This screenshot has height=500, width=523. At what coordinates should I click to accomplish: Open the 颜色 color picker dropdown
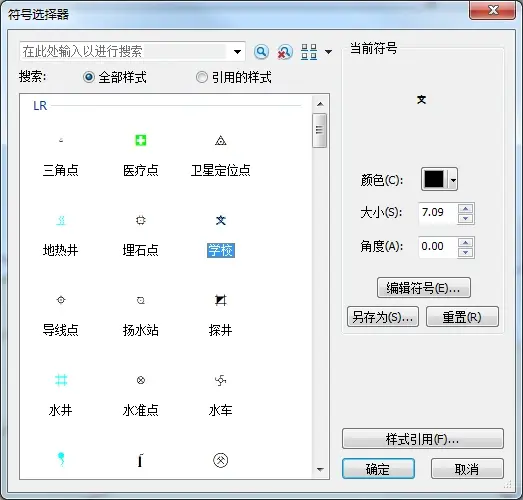coord(453,180)
